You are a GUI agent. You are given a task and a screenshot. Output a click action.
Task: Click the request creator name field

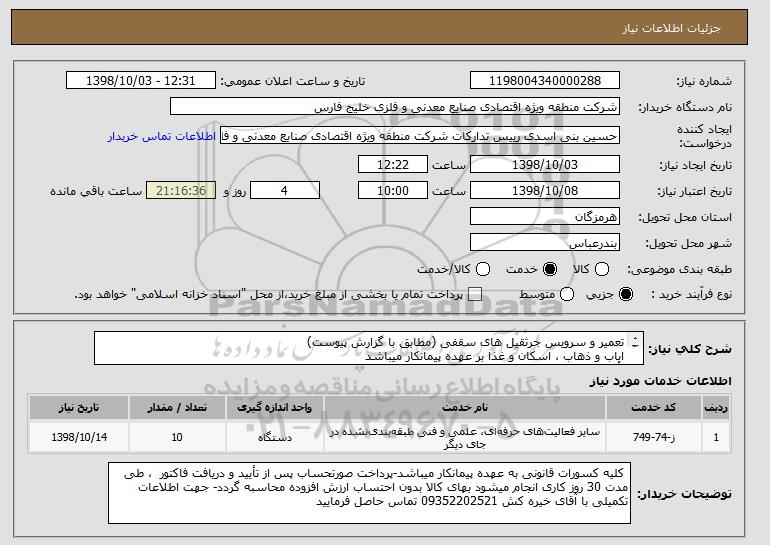(420, 136)
